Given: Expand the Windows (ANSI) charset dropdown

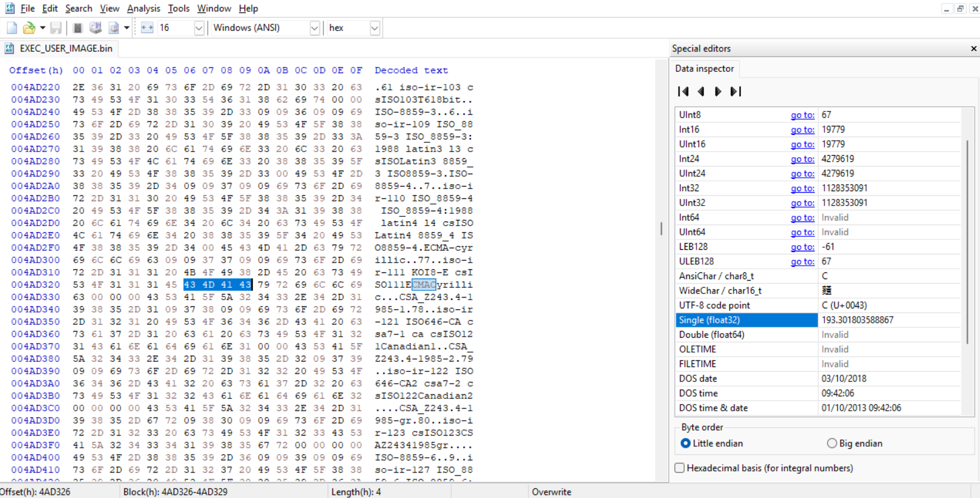Looking at the screenshot, I should [x=314, y=28].
